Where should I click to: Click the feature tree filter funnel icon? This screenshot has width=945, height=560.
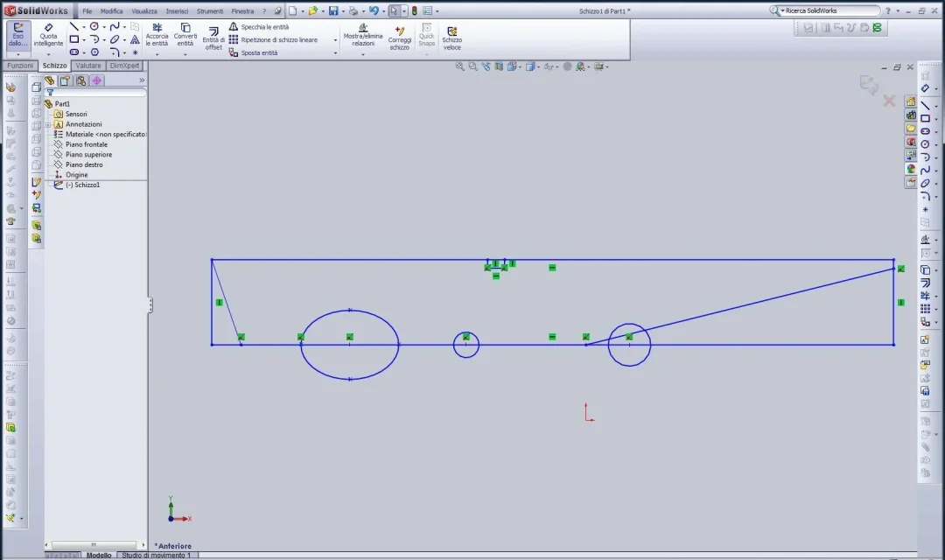(51, 93)
